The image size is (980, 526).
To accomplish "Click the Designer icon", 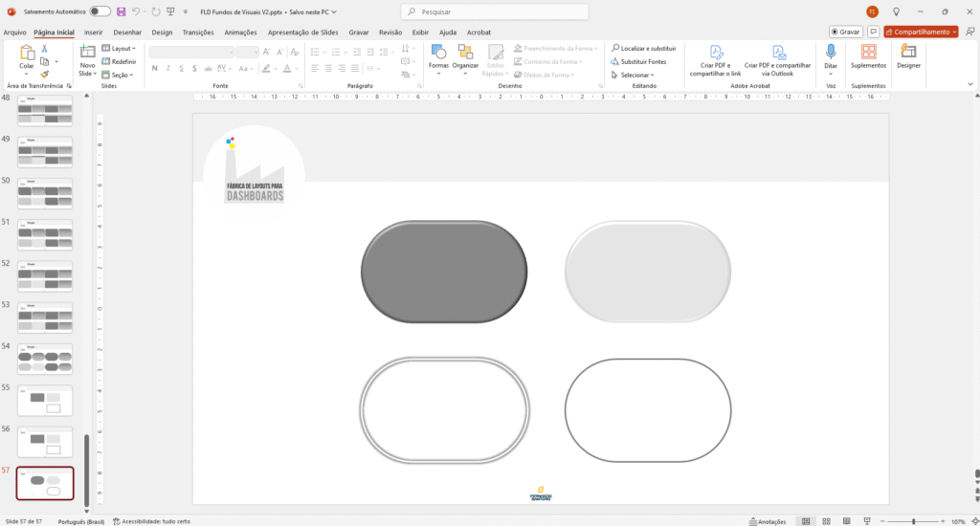I will [908, 55].
